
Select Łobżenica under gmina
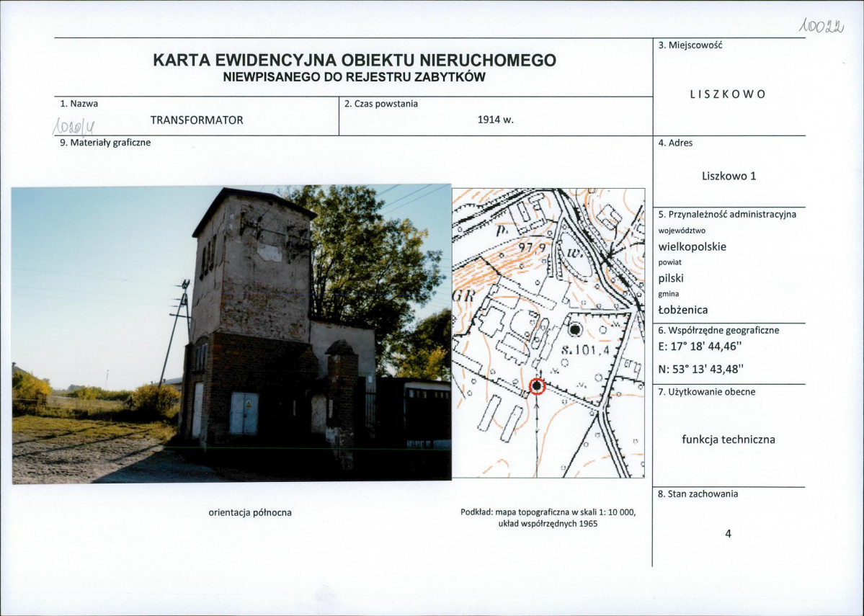tap(684, 308)
